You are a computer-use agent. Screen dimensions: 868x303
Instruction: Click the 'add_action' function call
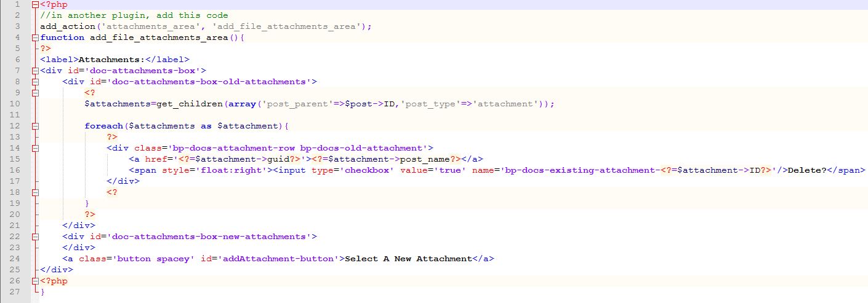68,26
